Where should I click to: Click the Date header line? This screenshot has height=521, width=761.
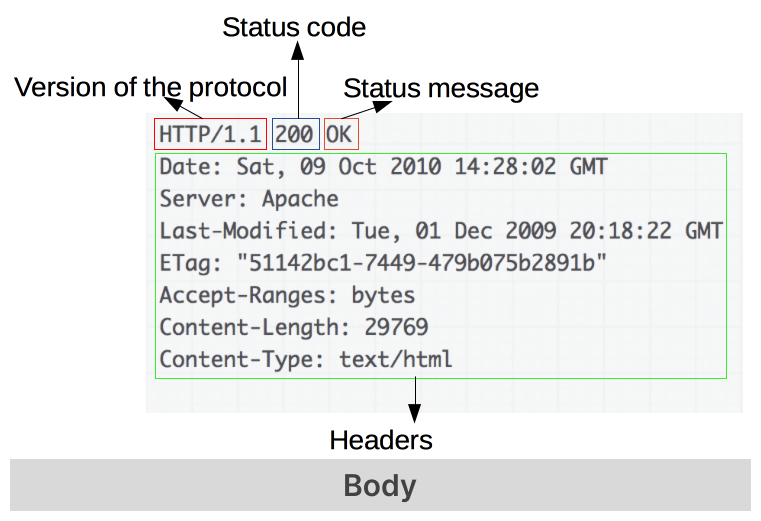pyautogui.click(x=383, y=167)
